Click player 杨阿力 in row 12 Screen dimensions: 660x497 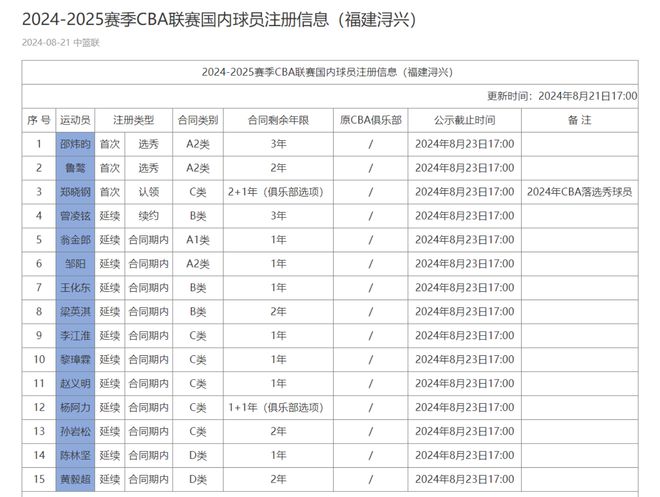75,408
